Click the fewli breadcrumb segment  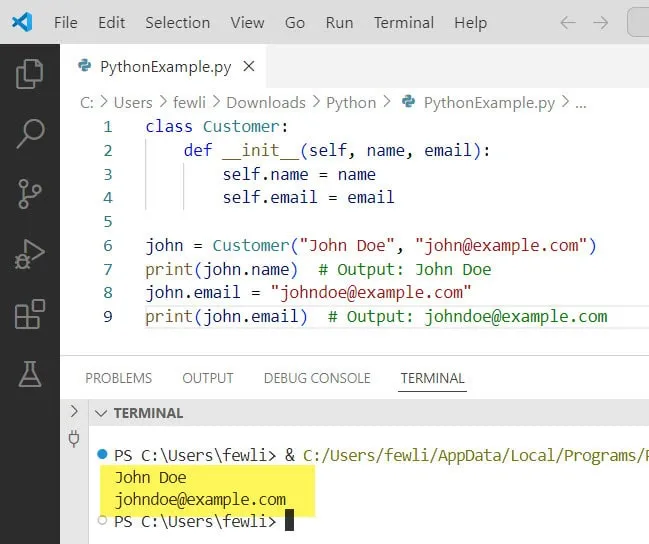click(189, 103)
